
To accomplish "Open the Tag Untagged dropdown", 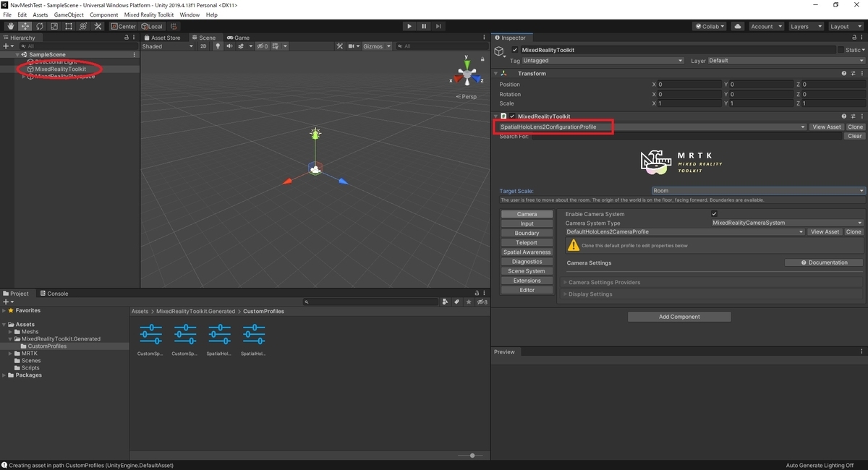I will [x=603, y=61].
